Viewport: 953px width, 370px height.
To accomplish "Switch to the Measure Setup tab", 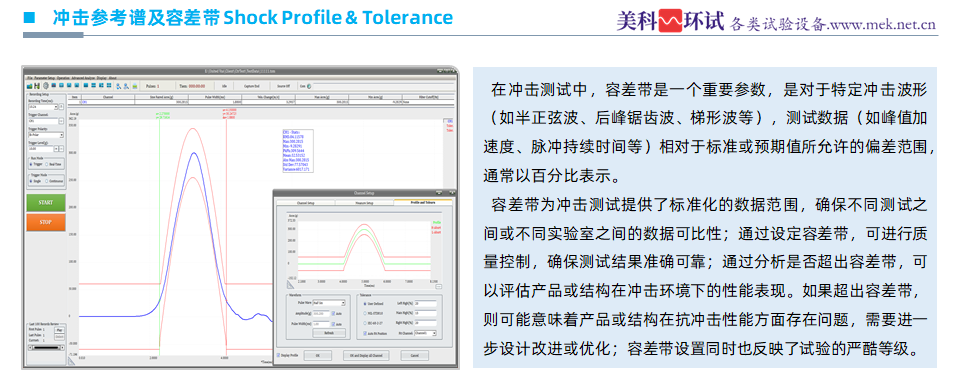I will click(x=364, y=202).
